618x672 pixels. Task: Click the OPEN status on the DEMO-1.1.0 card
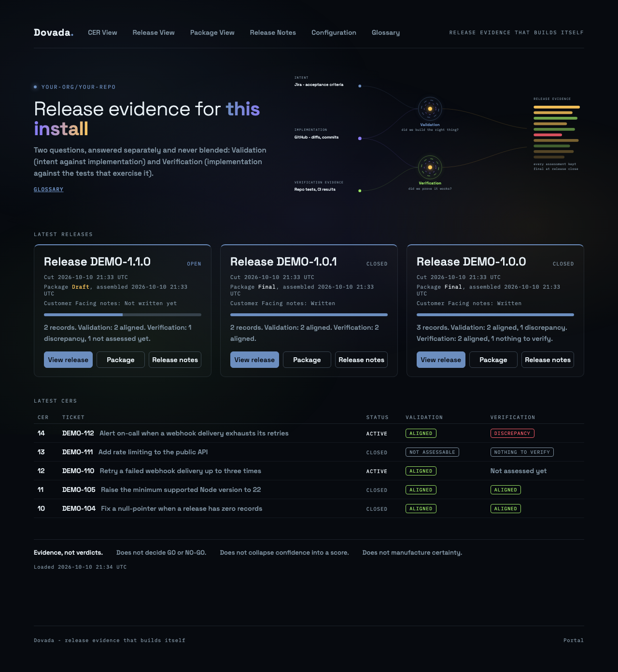194,264
